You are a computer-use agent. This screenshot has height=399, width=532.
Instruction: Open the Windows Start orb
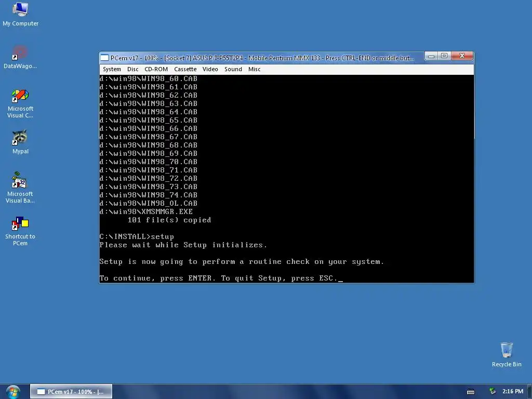pyautogui.click(x=13, y=392)
